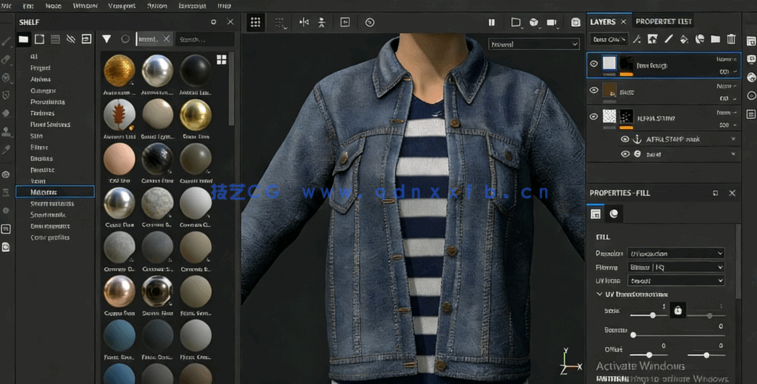The height and width of the screenshot is (384, 757).
Task: Select the autumn leaf material thumbnail
Action: [119, 115]
